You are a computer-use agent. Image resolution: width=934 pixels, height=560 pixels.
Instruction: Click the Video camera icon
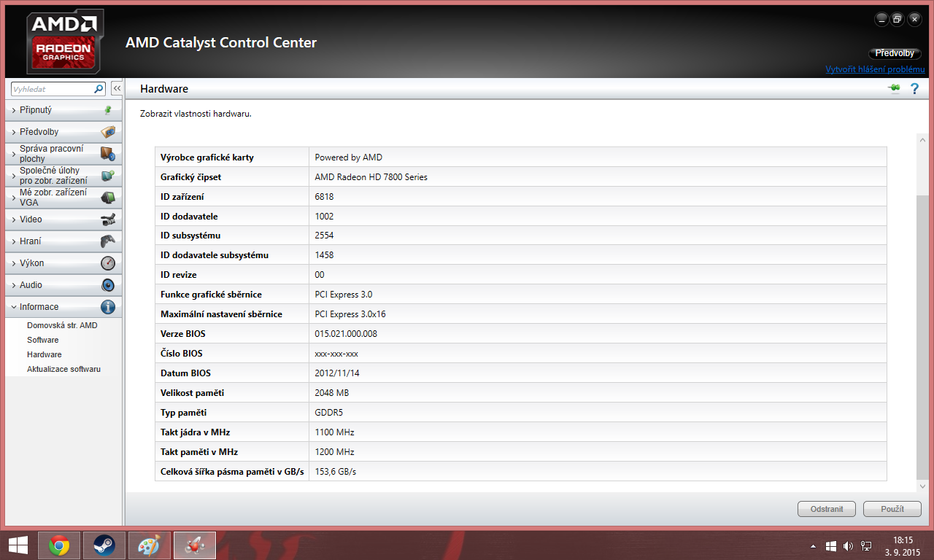click(x=108, y=219)
